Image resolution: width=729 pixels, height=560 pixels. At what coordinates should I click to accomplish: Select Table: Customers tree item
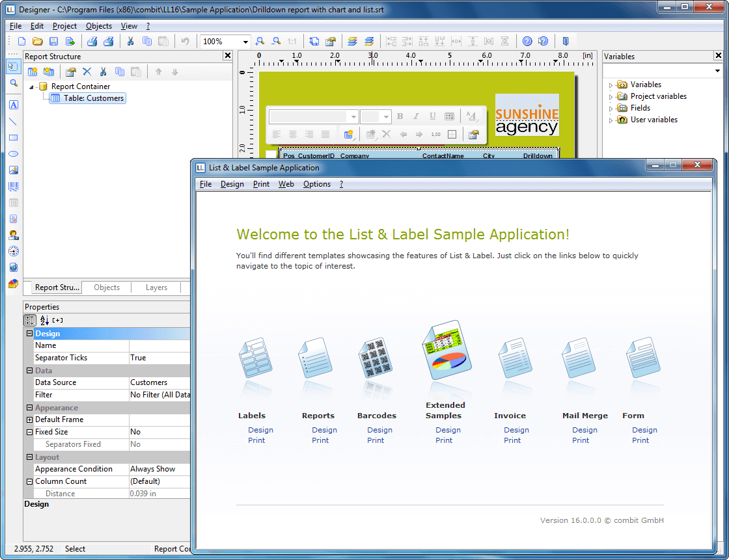[x=87, y=98]
